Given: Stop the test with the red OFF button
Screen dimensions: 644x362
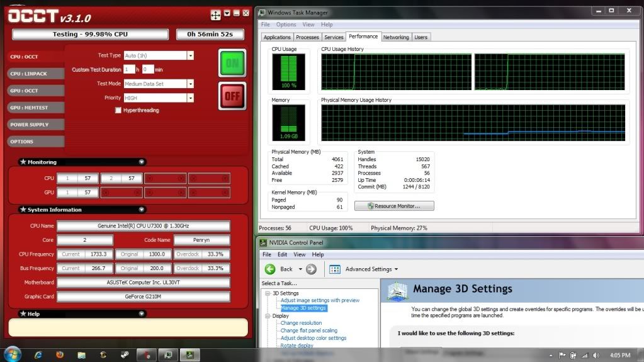Looking at the screenshot, I should [232, 96].
